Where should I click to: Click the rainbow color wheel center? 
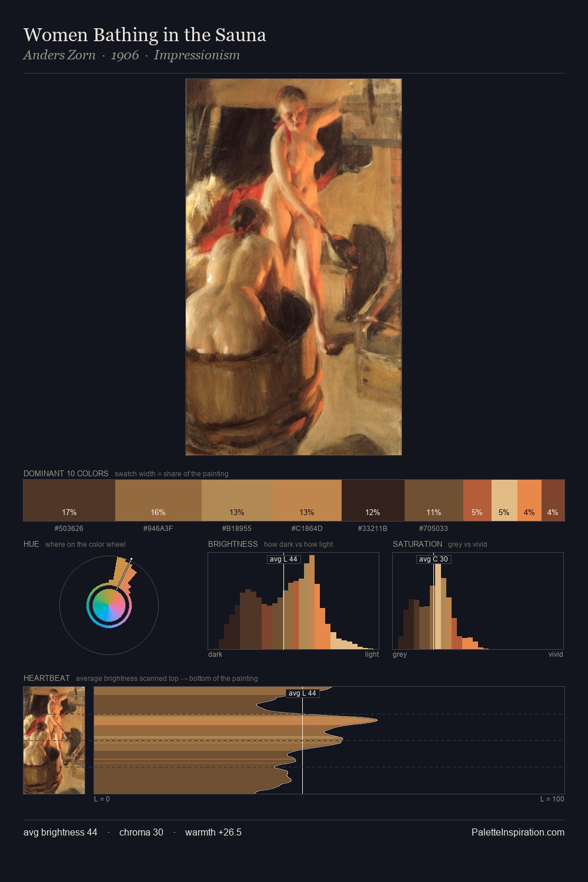(109, 606)
